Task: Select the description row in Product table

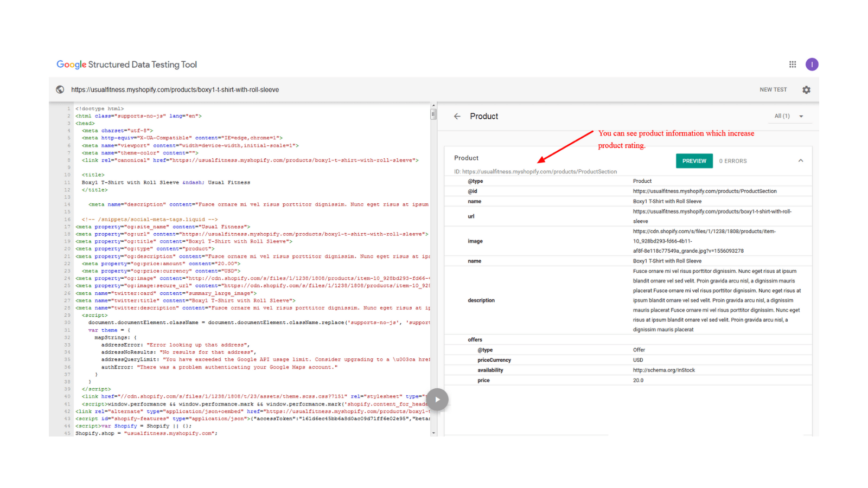Action: coord(481,300)
